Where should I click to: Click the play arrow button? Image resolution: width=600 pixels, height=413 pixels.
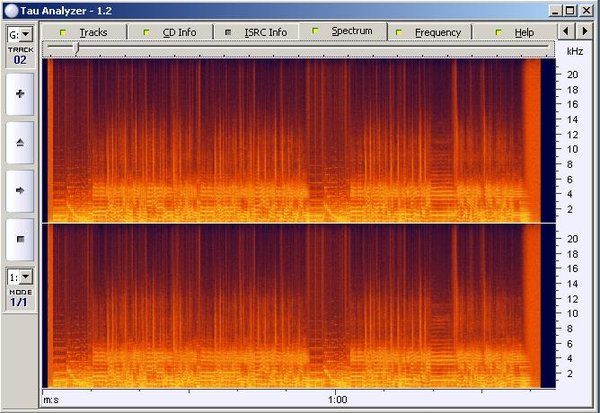(x=20, y=191)
